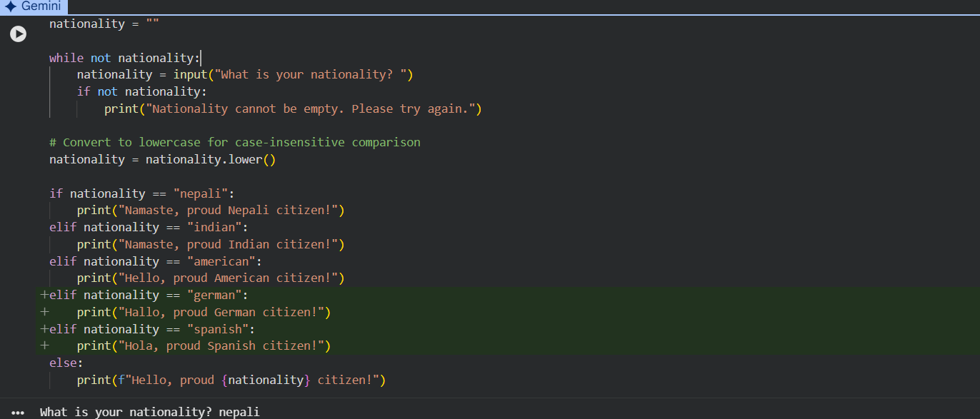Open the three-dots output options icon

click(x=18, y=413)
